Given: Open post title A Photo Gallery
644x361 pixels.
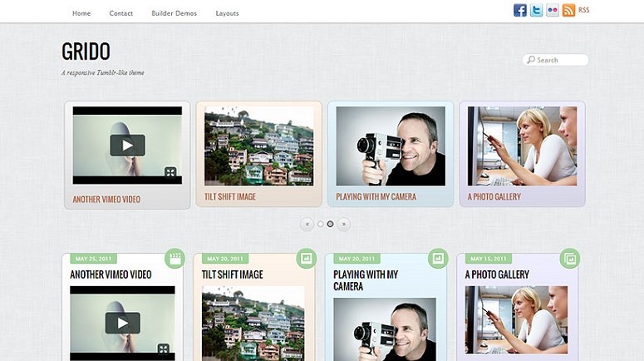Looking at the screenshot, I should tap(497, 274).
